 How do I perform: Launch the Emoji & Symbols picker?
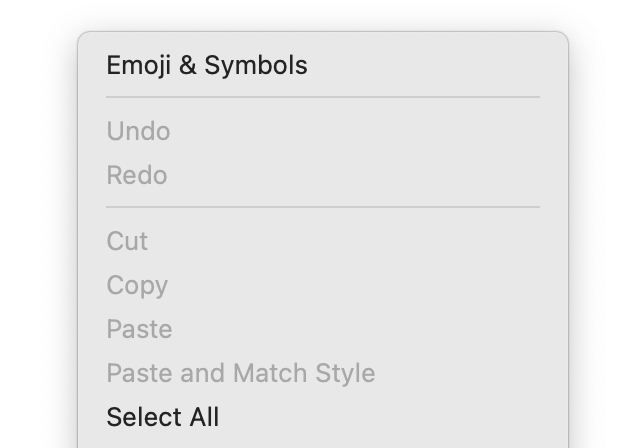[x=207, y=66]
